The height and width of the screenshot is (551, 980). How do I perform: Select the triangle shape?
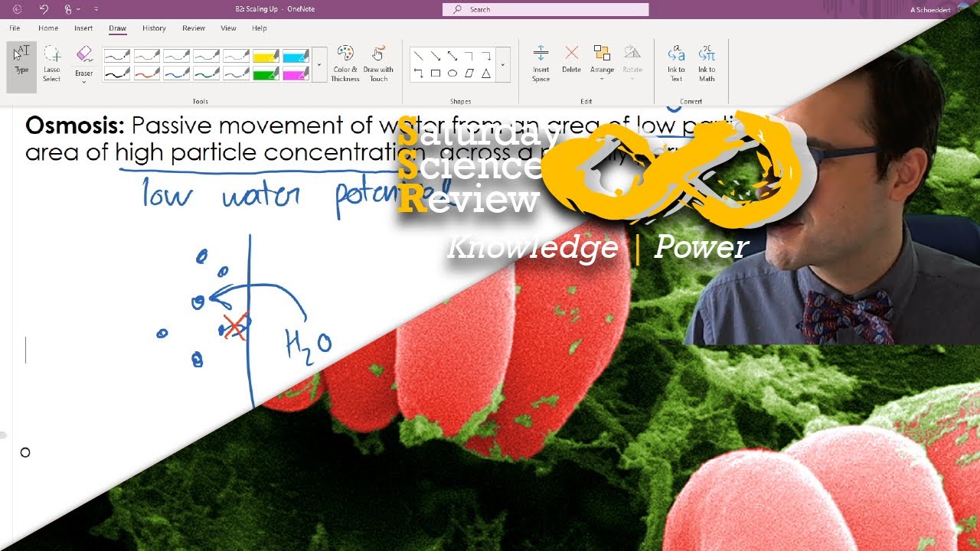coord(485,73)
